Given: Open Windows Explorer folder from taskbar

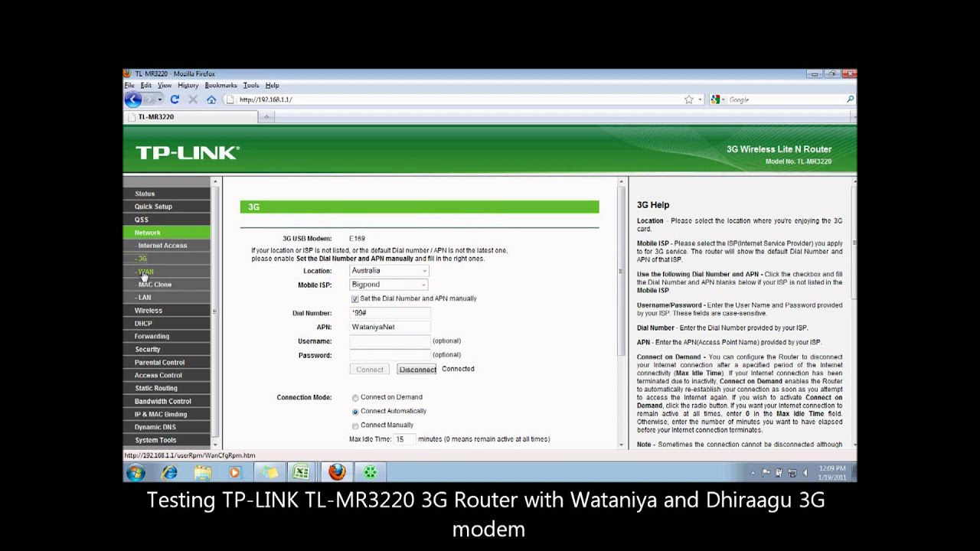Looking at the screenshot, I should (x=203, y=472).
